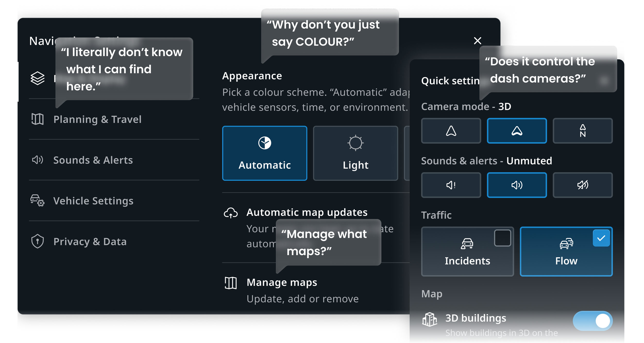Select the 3D camera mode icon
This screenshot has width=644, height=343.
click(x=517, y=131)
